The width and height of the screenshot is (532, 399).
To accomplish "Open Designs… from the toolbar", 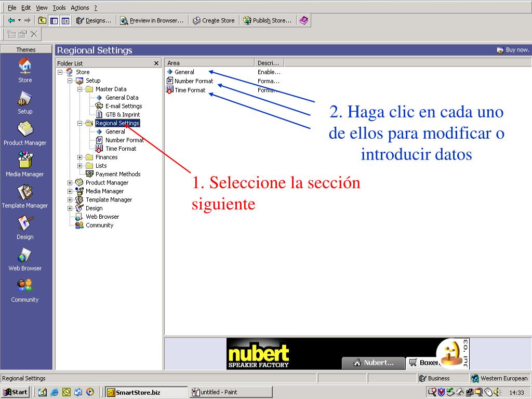I will coord(94,21).
